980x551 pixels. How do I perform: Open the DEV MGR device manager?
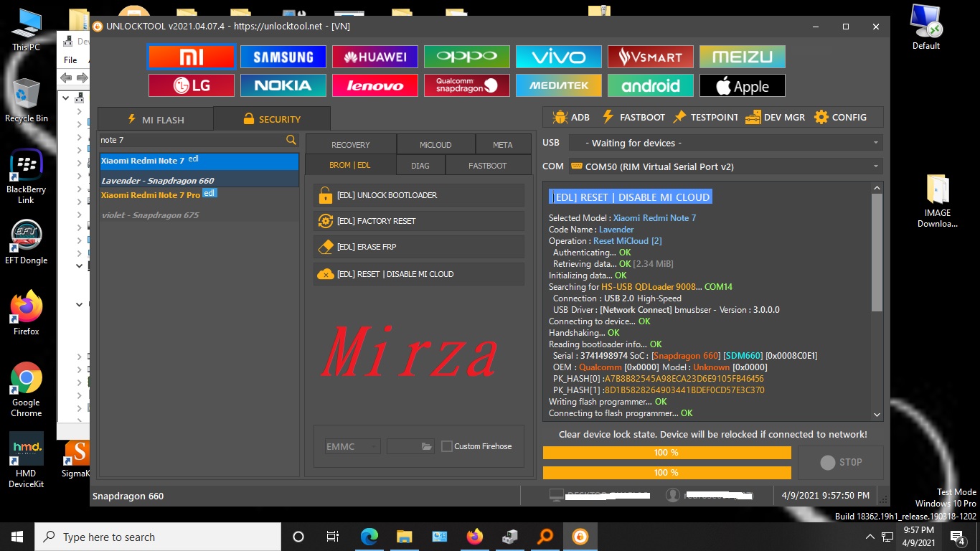[x=776, y=117]
